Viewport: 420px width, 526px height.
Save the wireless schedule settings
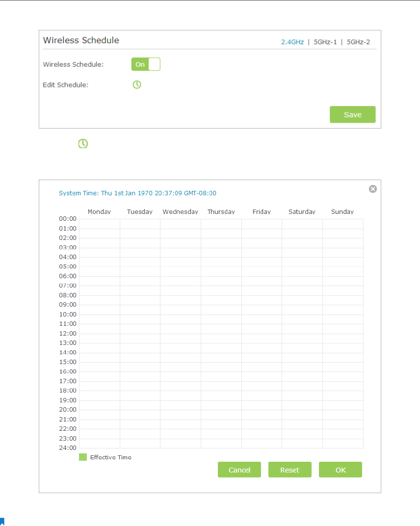tap(353, 114)
